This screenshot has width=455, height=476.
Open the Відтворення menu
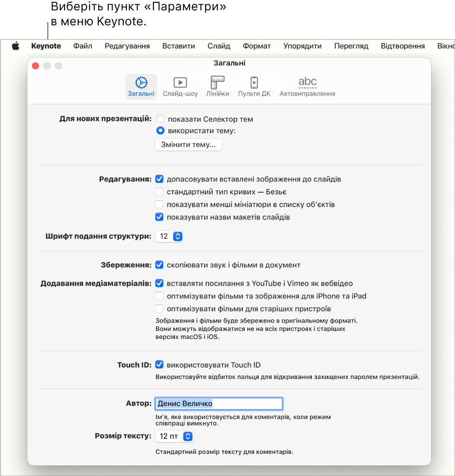(x=403, y=46)
